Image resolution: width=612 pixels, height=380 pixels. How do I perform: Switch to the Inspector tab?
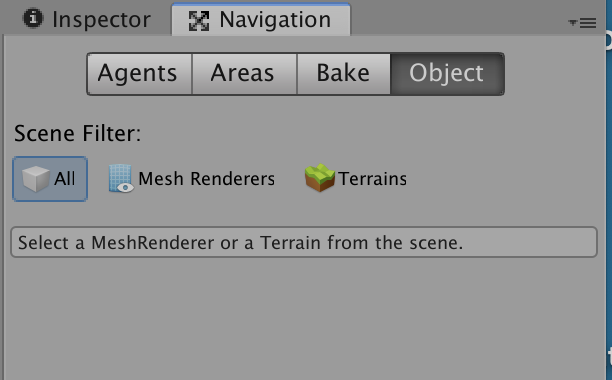coord(87,19)
